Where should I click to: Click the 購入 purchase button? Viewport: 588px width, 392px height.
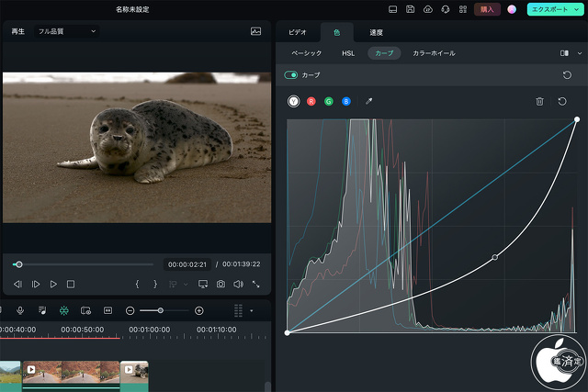[x=487, y=9]
